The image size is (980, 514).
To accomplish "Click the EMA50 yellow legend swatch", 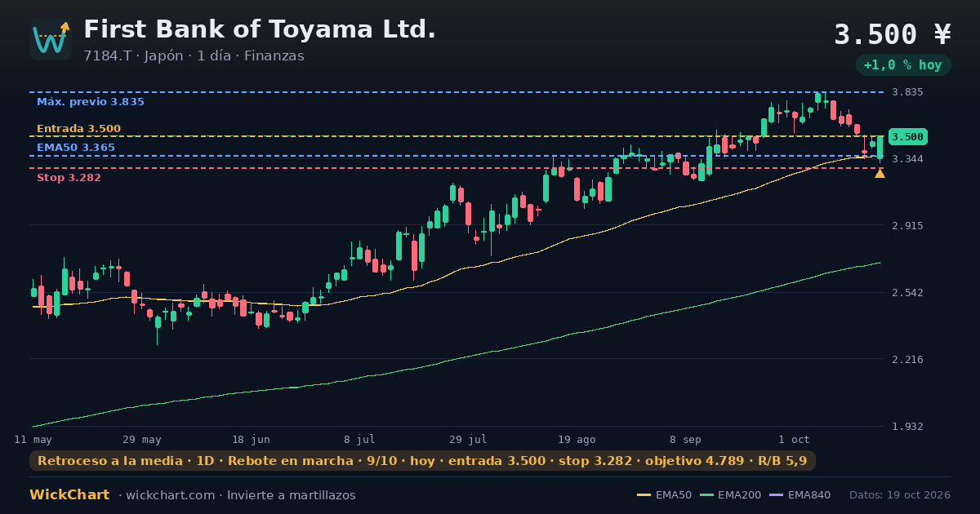I will [644, 495].
